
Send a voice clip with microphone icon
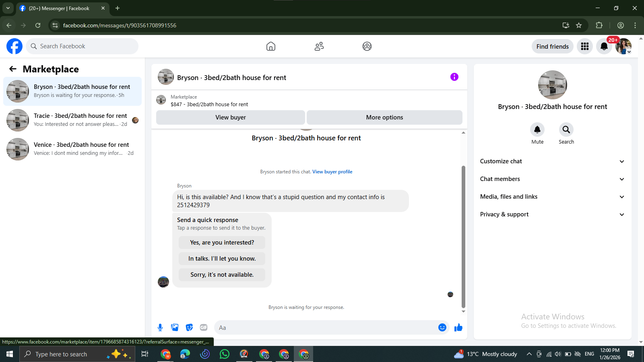tap(160, 327)
